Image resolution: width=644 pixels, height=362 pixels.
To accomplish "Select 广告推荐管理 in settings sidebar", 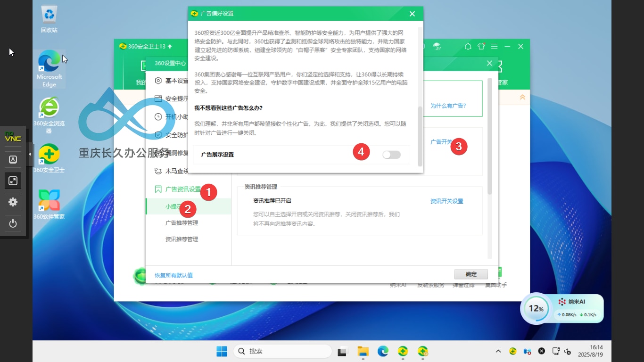I will (182, 222).
